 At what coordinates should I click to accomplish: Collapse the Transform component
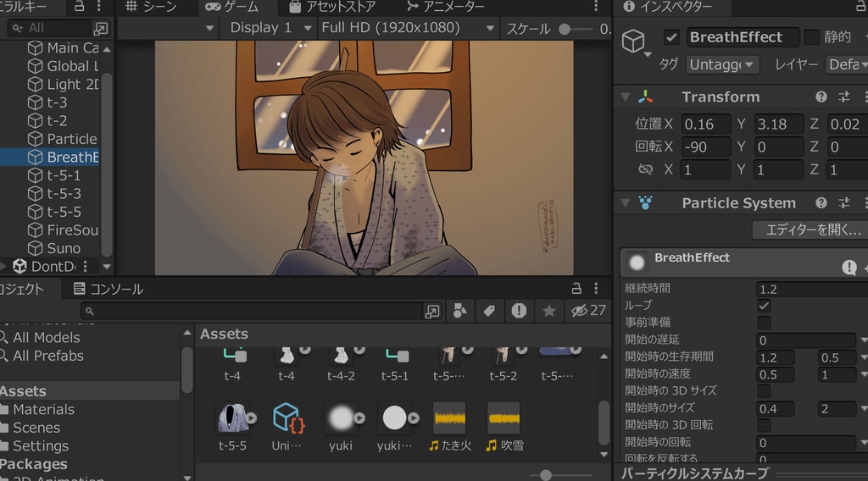pos(626,97)
